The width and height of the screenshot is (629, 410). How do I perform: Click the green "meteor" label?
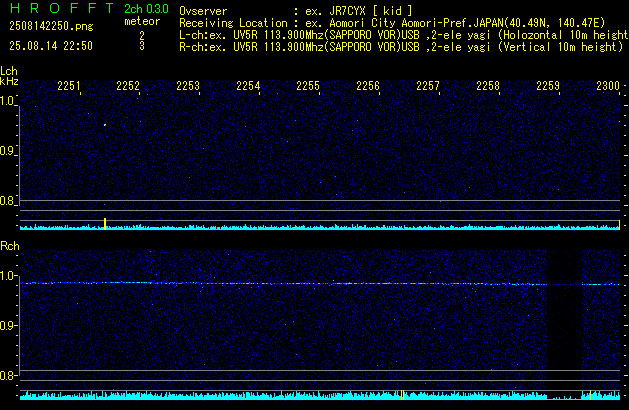[x=142, y=21]
